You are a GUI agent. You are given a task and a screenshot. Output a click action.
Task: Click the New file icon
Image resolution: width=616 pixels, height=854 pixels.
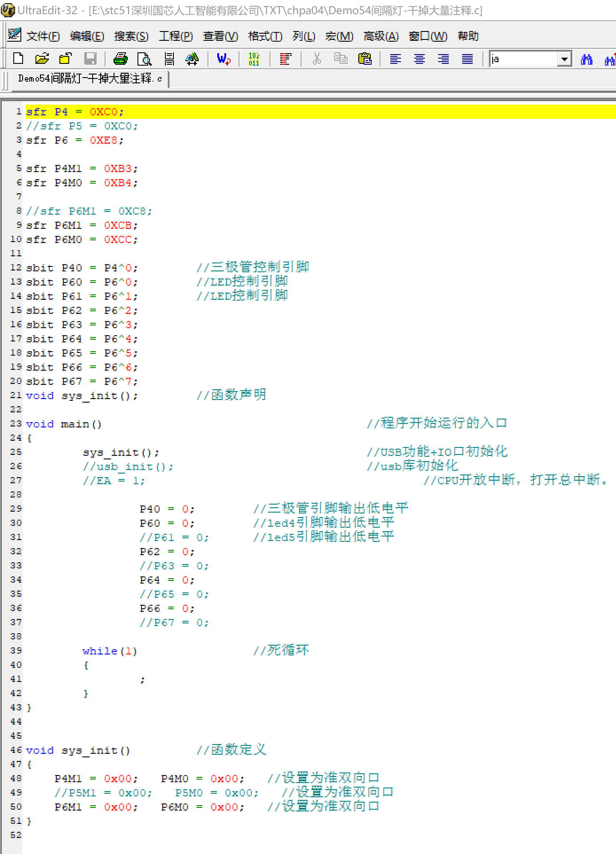pos(18,59)
